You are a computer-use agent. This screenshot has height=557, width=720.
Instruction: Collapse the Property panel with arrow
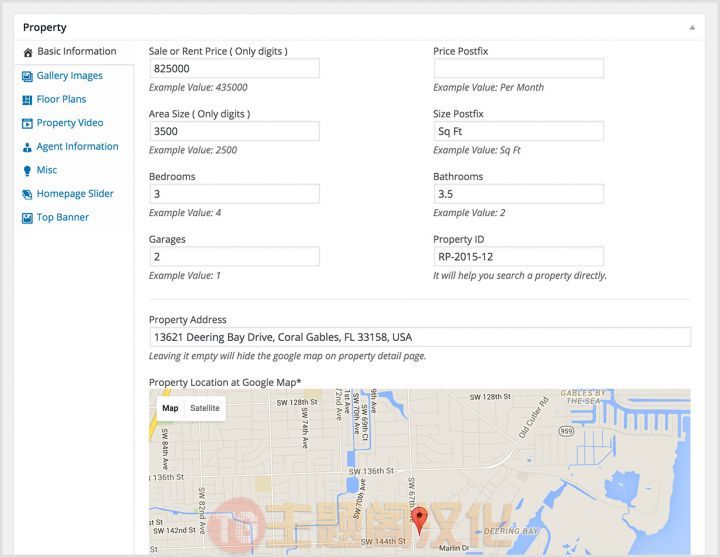tap(692, 28)
